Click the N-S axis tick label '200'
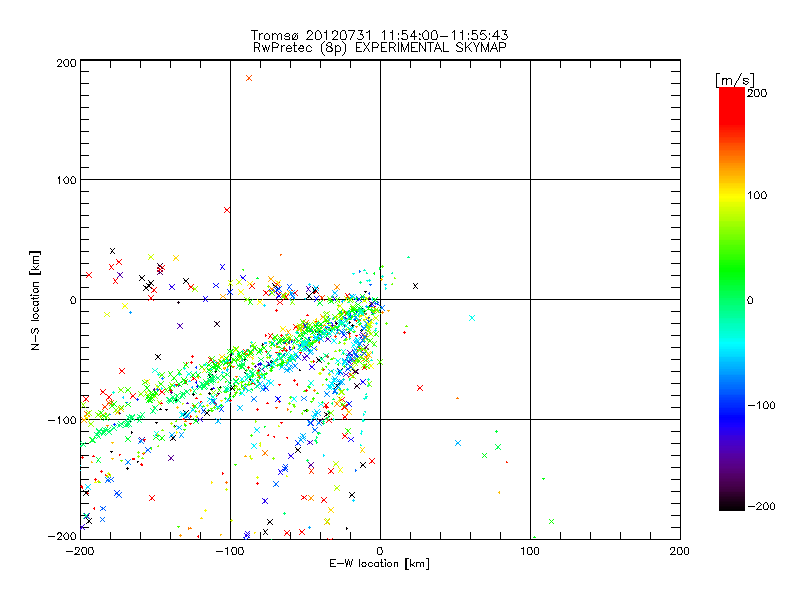The image size is (800, 600). click(66, 63)
